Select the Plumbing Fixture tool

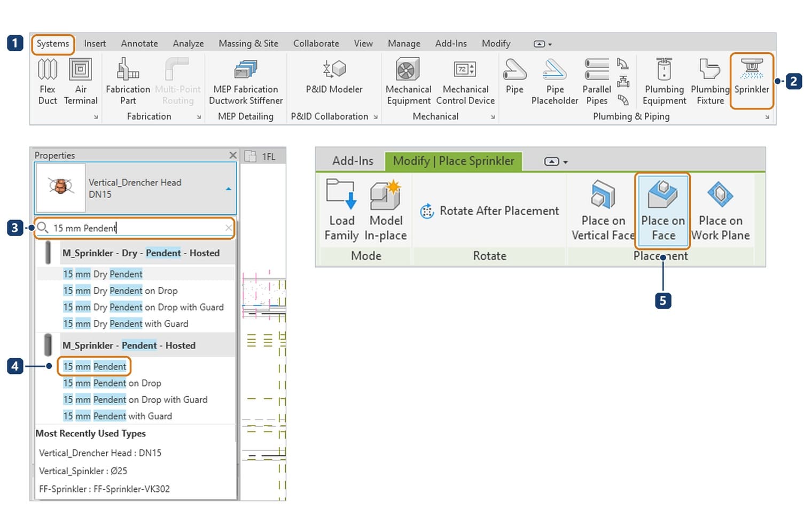tap(710, 81)
